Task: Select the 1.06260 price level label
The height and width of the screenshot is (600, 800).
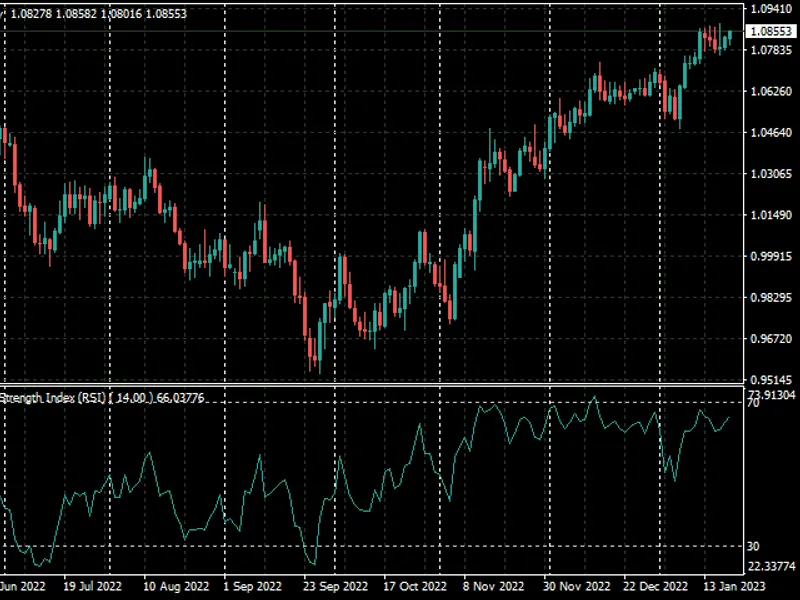Action: click(771, 91)
